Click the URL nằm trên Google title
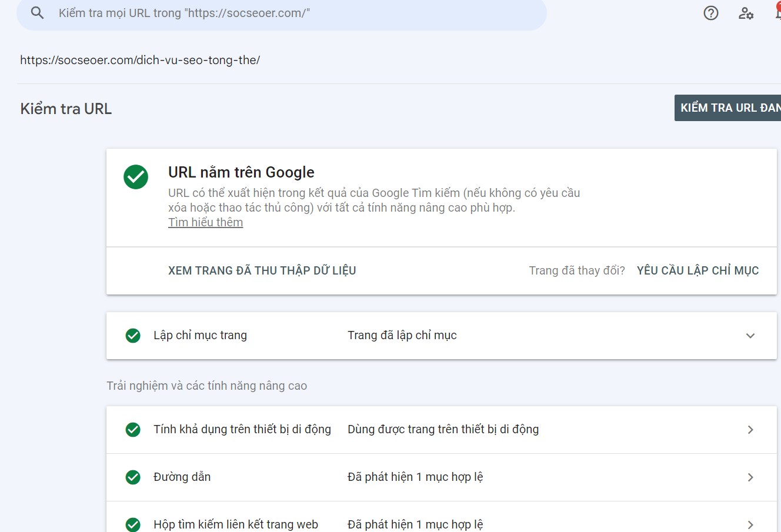781x532 pixels. pyautogui.click(x=241, y=172)
